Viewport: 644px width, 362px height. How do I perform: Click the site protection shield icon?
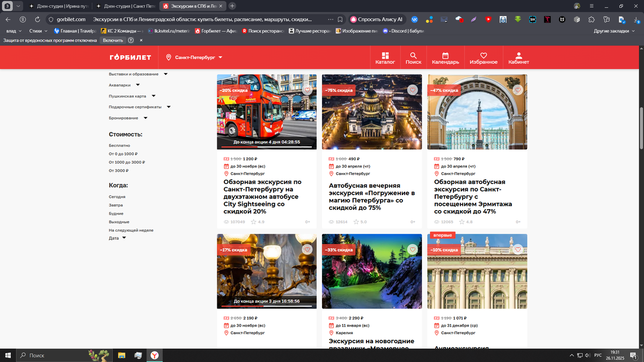tap(50, 19)
